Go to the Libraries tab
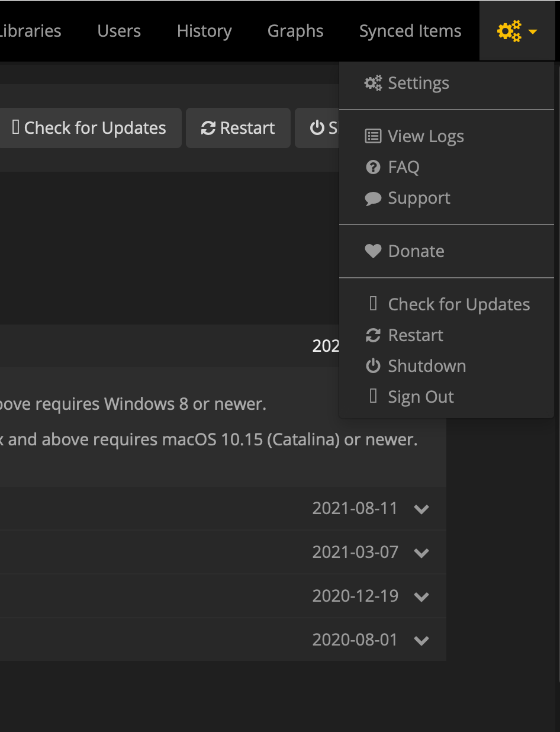Viewport: 560px width, 732px height. coord(30,31)
